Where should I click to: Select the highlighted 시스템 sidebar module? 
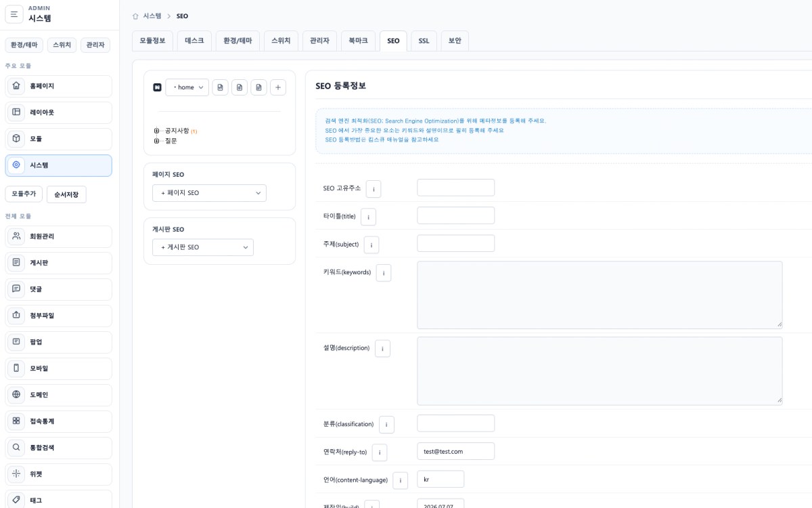click(58, 165)
